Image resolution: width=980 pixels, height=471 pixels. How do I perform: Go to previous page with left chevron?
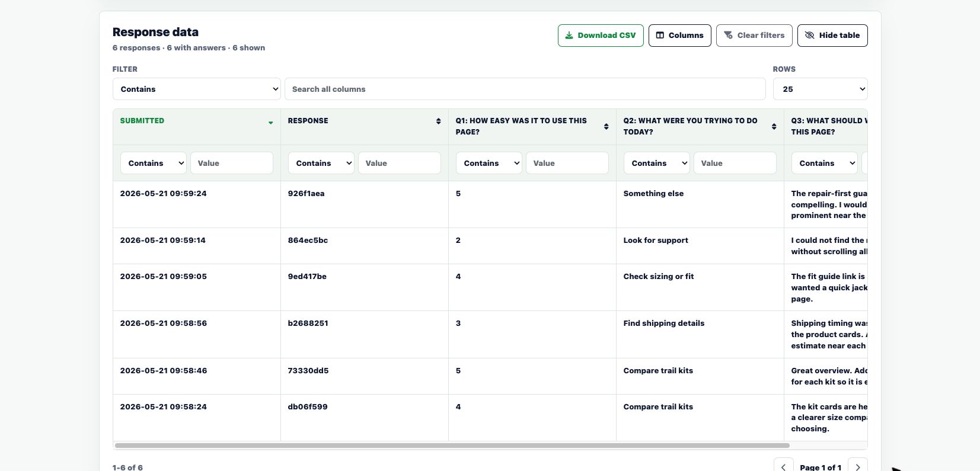[783, 467]
